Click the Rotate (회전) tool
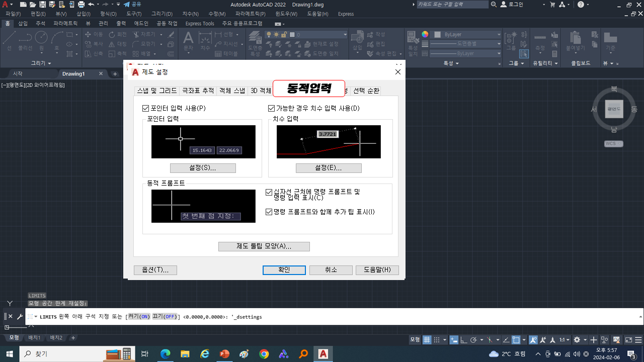 [x=118, y=35]
